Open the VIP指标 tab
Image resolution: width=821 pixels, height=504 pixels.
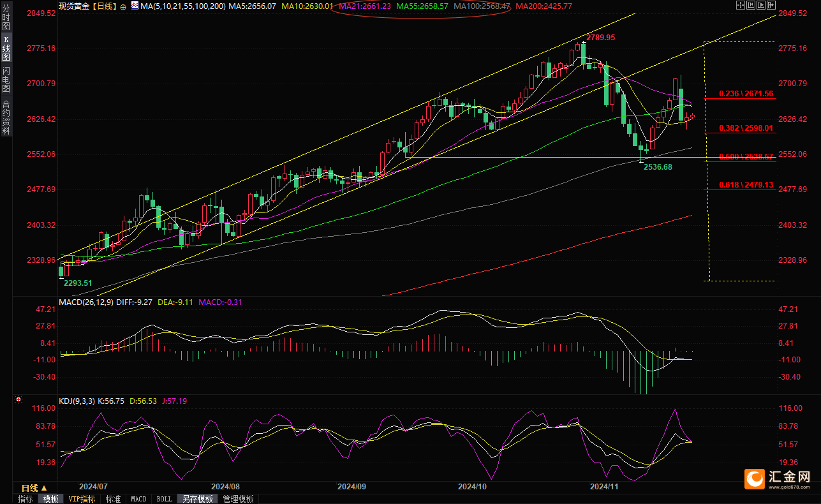point(82,499)
